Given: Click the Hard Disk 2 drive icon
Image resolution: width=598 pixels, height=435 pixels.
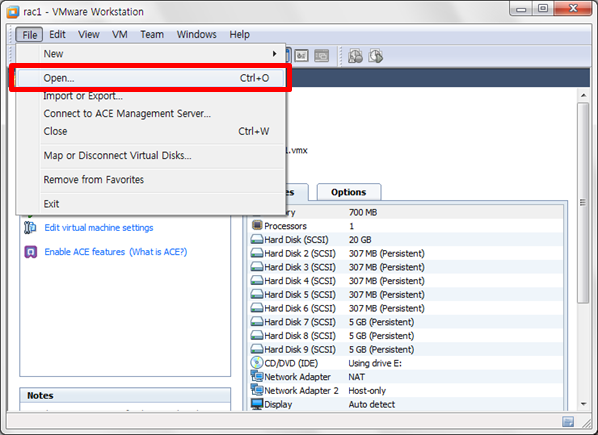Looking at the screenshot, I should pyautogui.click(x=257, y=253).
